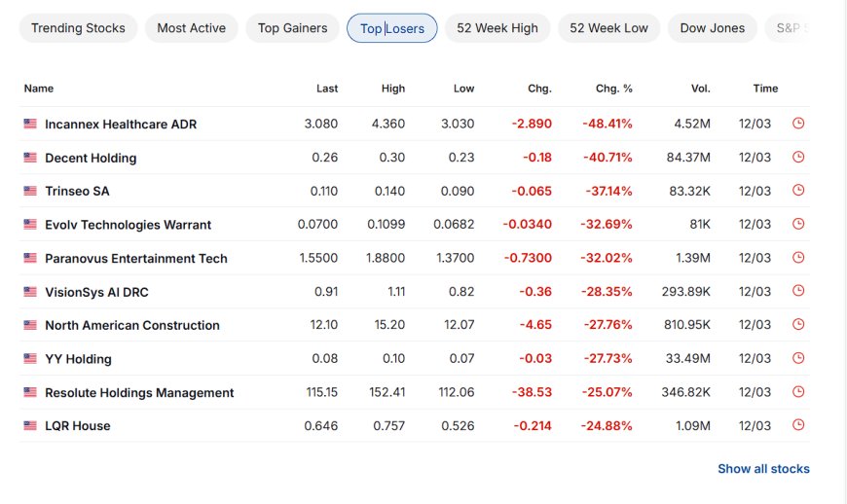Click the Last column header
847x504 pixels.
click(x=327, y=89)
